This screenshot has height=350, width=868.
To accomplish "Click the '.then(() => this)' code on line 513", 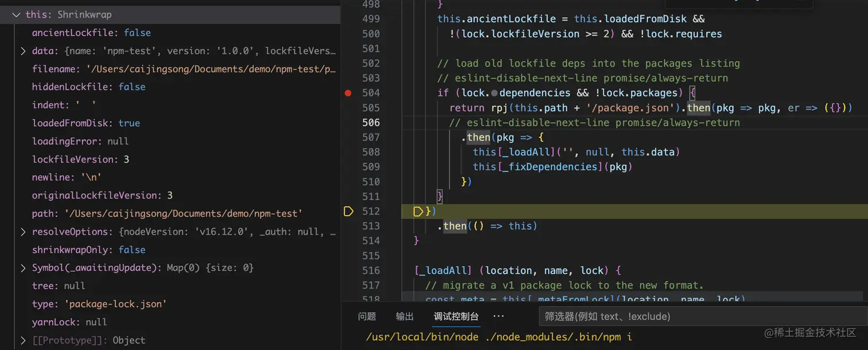I will click(x=487, y=226).
